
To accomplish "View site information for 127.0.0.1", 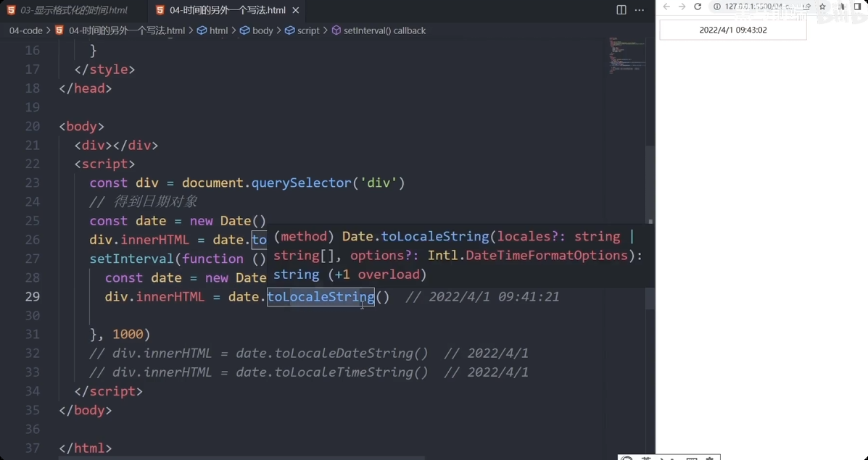I will pos(717,7).
